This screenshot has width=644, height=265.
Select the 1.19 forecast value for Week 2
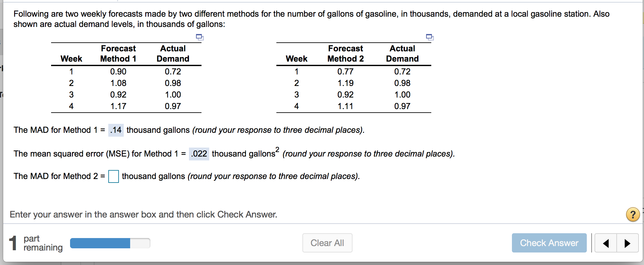coord(345,83)
